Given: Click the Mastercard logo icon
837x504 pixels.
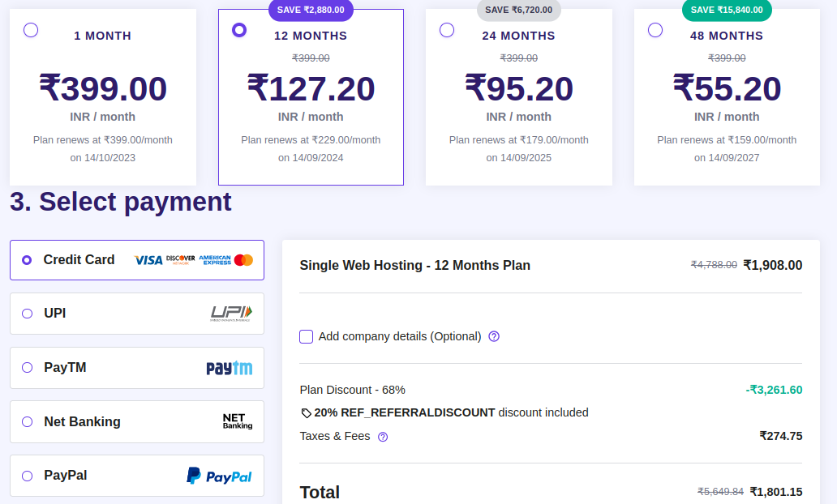Looking at the screenshot, I should 243,260.
